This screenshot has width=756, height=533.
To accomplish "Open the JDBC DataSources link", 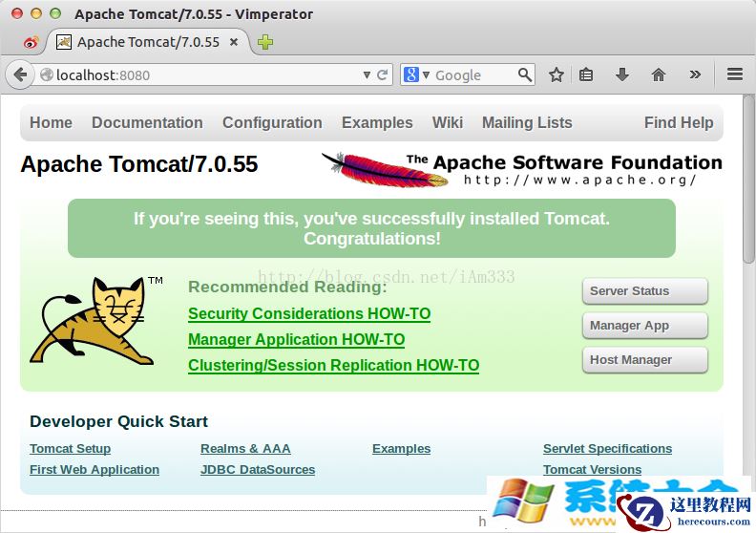I will click(x=258, y=469).
